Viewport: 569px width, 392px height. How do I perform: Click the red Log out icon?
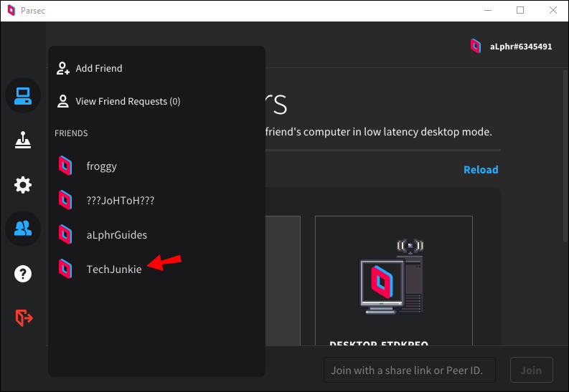click(x=24, y=318)
